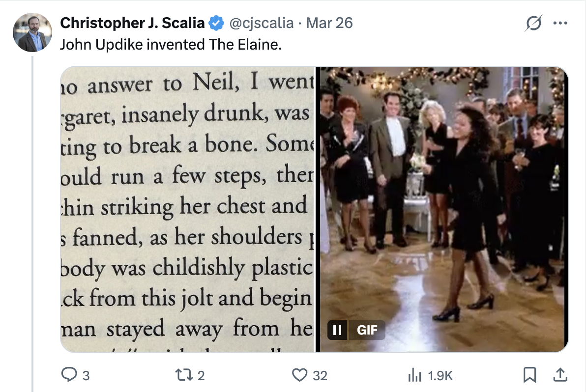Click the Christopher J. Scalia display name

coord(132,23)
